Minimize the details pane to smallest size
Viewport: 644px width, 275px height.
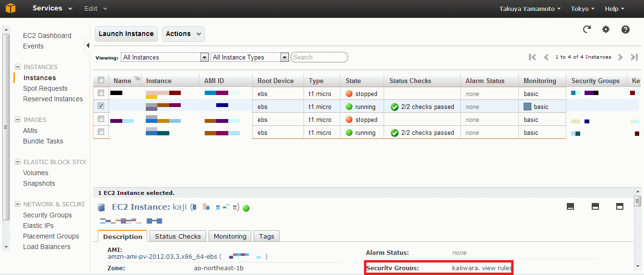[570, 206]
